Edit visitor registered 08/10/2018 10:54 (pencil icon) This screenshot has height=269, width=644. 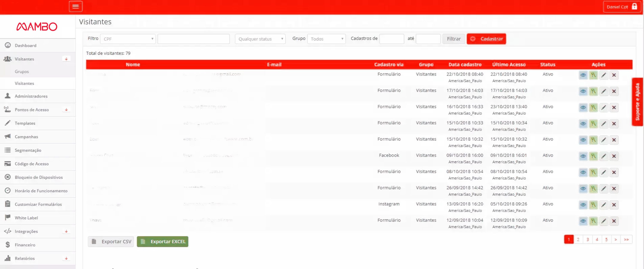[x=603, y=173]
